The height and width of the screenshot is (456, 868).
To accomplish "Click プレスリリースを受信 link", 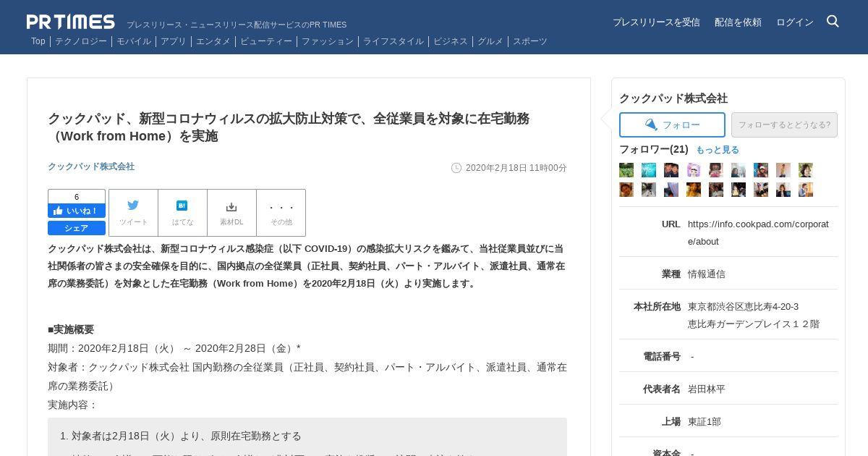I will click(656, 22).
